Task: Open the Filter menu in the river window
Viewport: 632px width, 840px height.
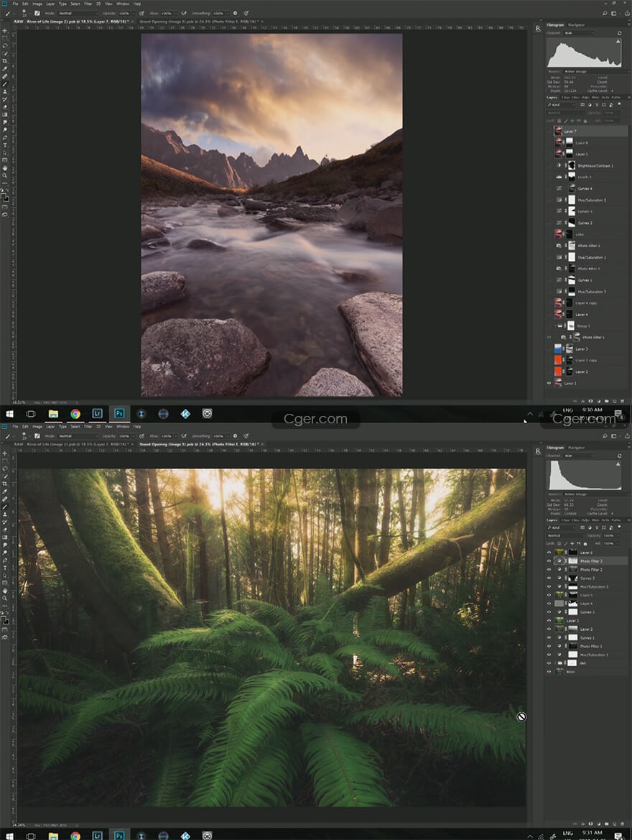Action: point(88,4)
